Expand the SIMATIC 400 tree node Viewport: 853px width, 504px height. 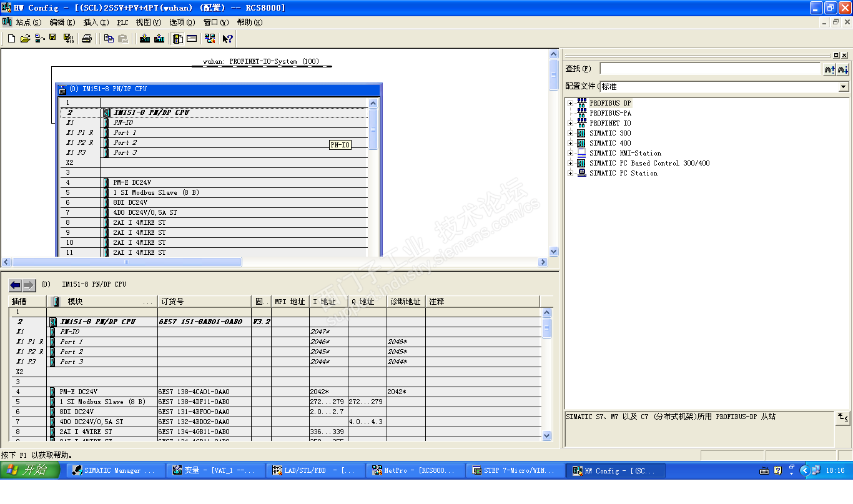coord(570,143)
